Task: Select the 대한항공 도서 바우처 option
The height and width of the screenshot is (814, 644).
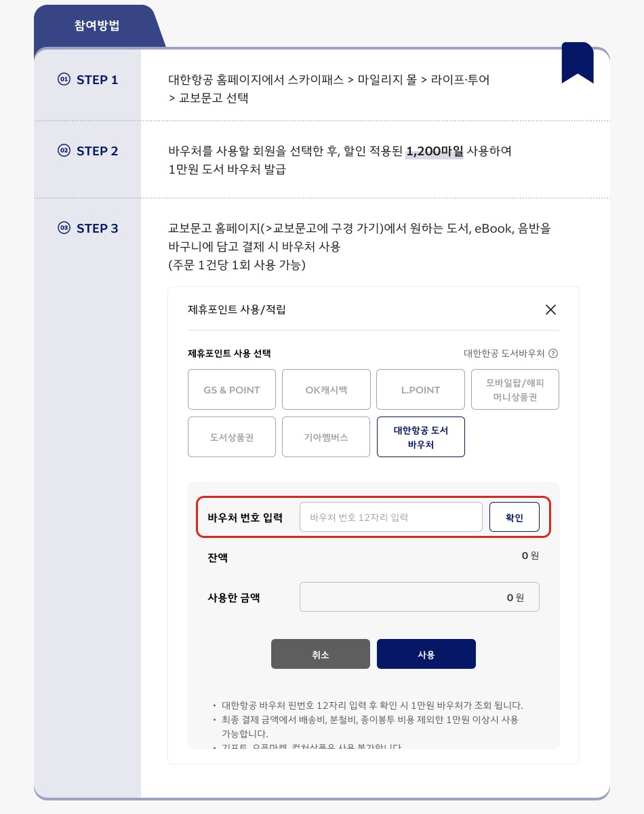Action: point(420,437)
